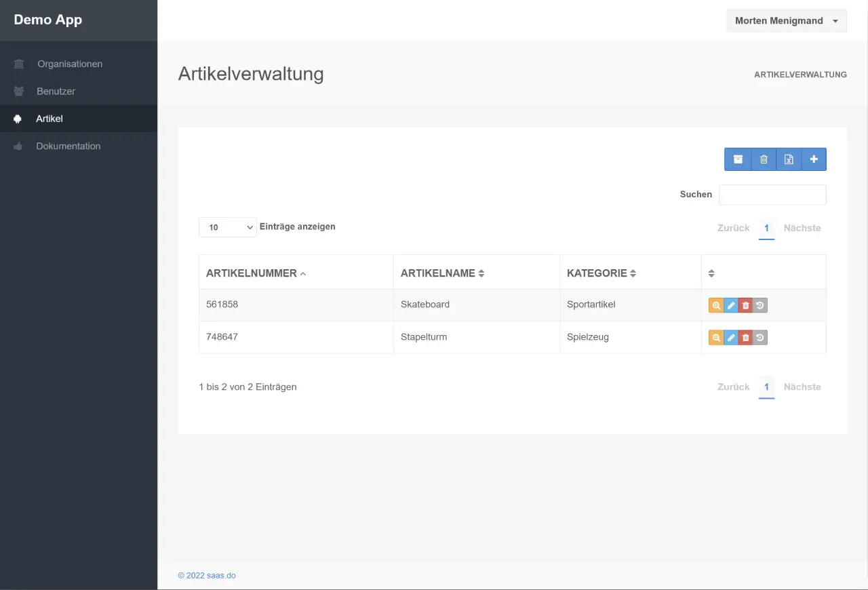Edit the Skateboard article with pencil icon
The image size is (868, 590).
pos(731,305)
